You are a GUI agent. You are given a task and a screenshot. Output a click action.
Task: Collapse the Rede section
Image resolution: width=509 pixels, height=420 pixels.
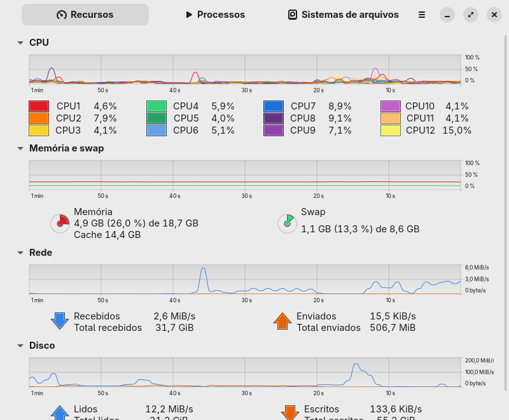20,253
